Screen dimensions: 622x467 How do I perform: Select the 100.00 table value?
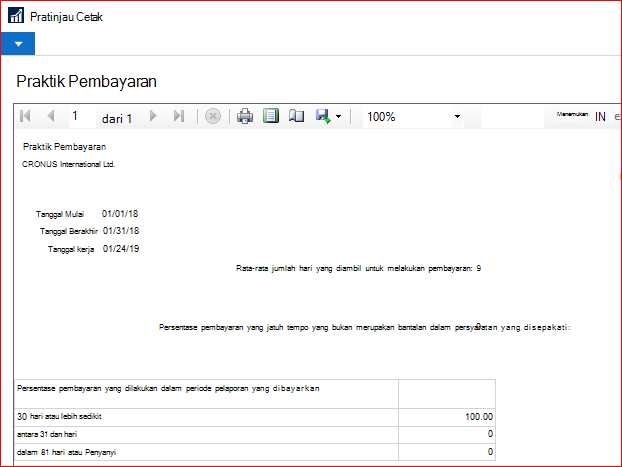(x=479, y=417)
